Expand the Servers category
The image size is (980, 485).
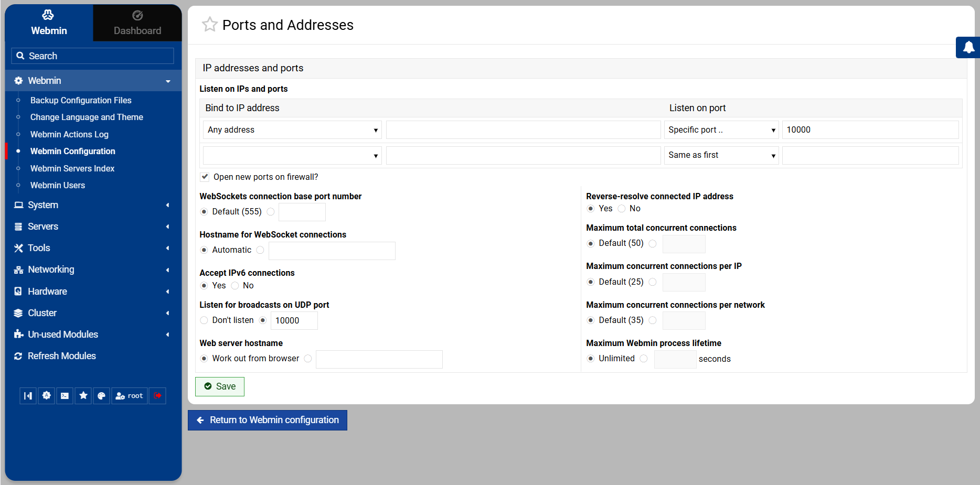[x=93, y=227]
